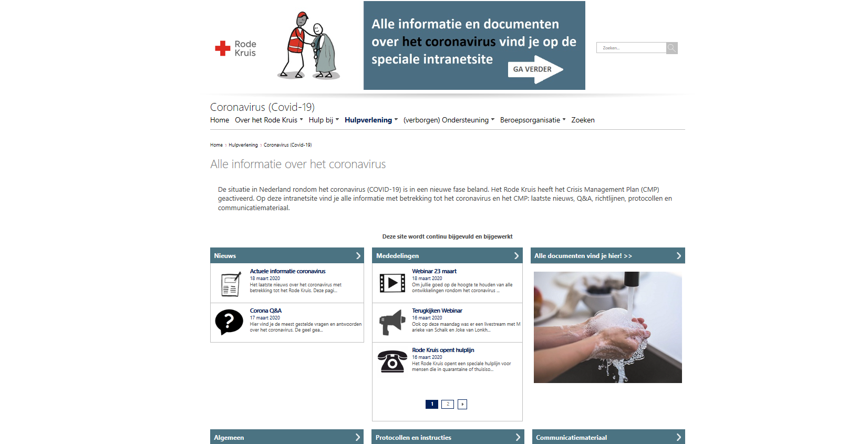Open the newspaper icon for Actuele informatie
The height and width of the screenshot is (444, 868).
tap(231, 284)
